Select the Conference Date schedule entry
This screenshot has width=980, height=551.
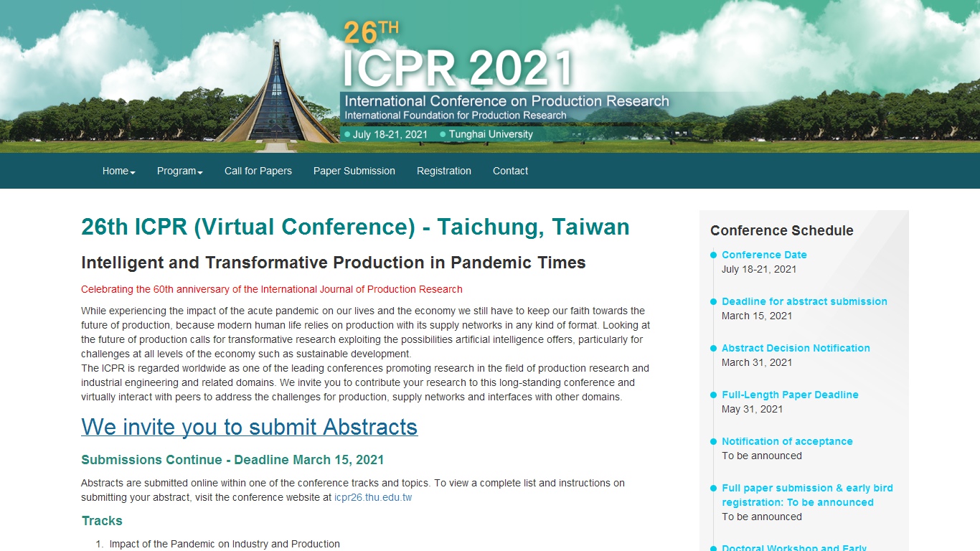coord(764,255)
